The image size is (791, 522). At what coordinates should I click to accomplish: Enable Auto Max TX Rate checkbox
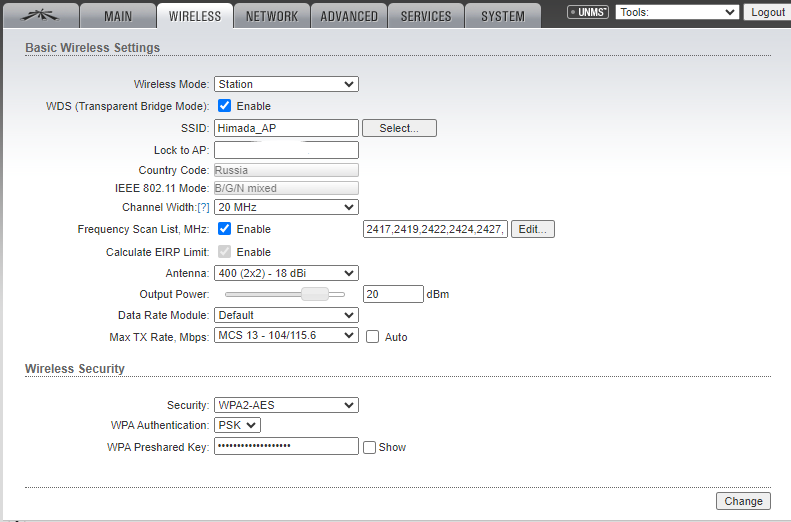tap(372, 337)
